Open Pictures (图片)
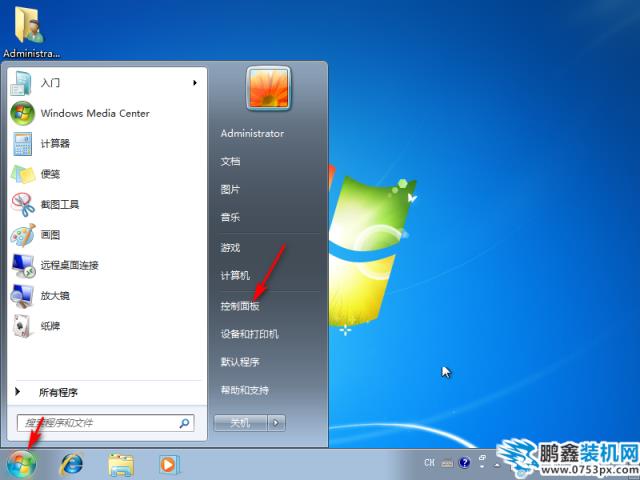 click(x=230, y=190)
